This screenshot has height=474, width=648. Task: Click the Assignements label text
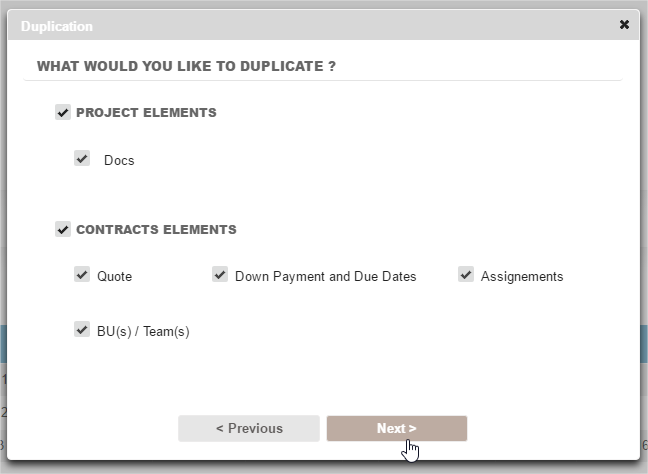coord(521,277)
